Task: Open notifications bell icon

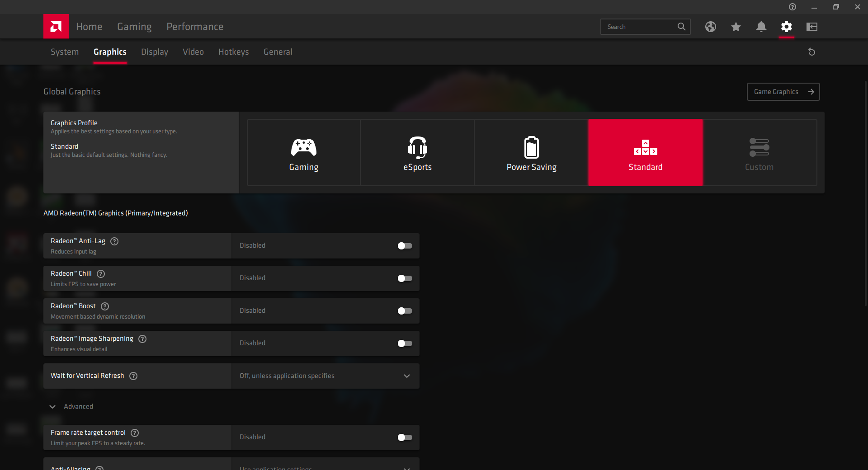Action: point(761,27)
